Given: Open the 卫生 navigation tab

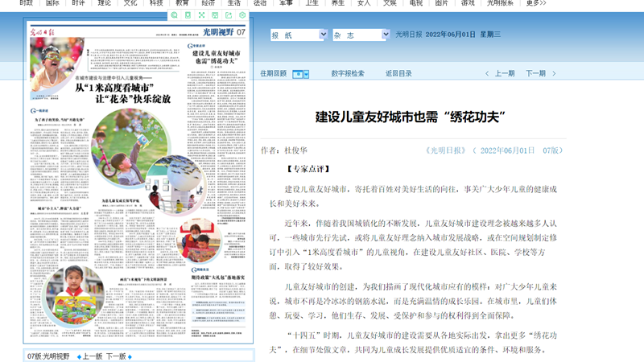Looking at the screenshot, I should tap(312, 3).
